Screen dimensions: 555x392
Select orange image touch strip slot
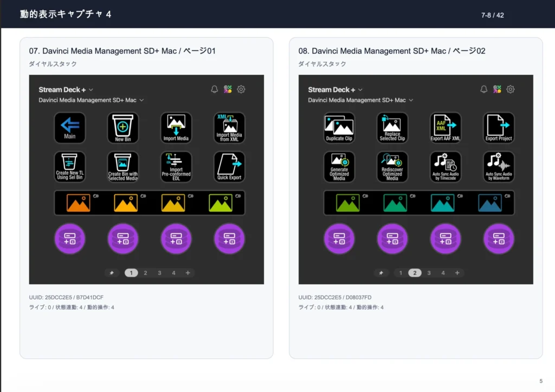pos(78,203)
